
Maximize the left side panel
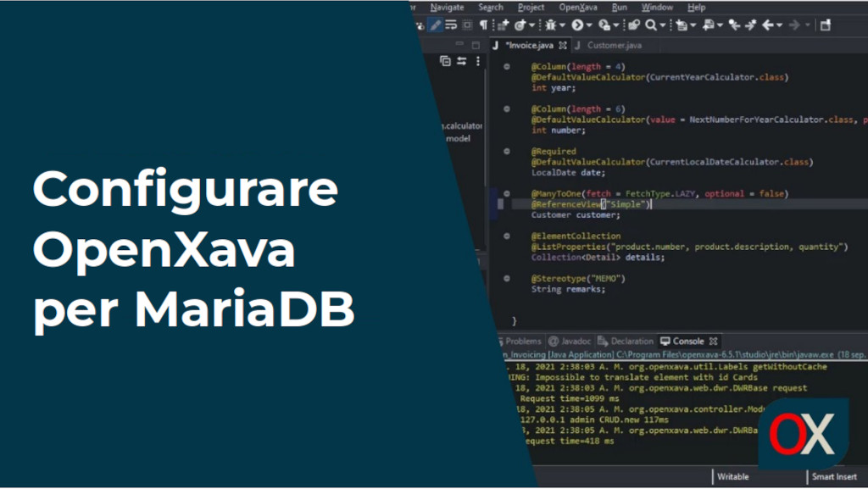476,45
